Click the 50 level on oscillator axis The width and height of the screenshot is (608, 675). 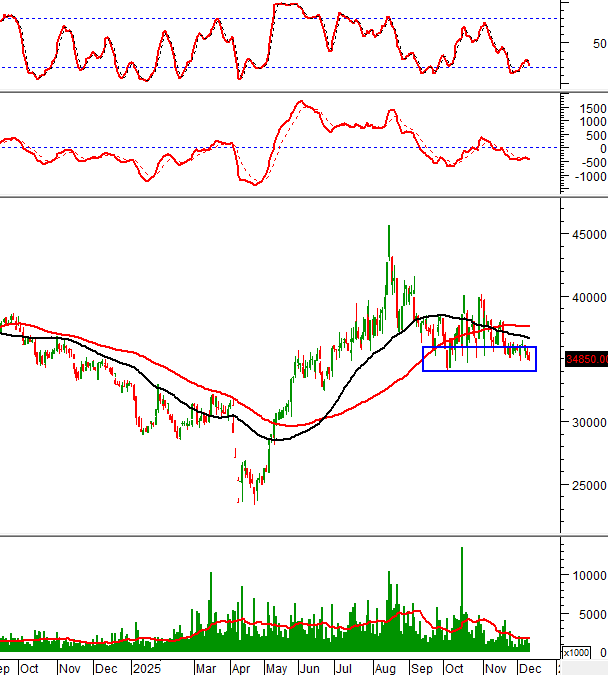coord(599,44)
